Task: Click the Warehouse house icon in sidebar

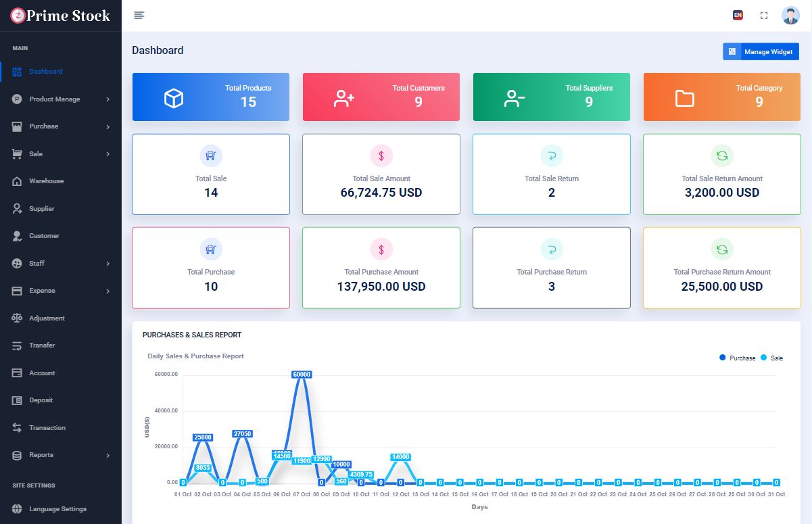Action: tap(18, 181)
